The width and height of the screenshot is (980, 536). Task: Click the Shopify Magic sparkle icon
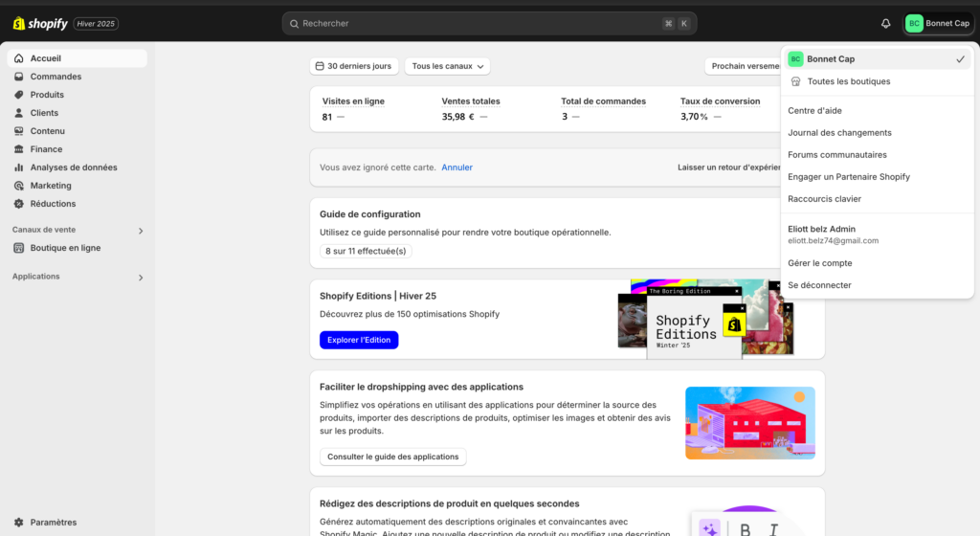(709, 528)
